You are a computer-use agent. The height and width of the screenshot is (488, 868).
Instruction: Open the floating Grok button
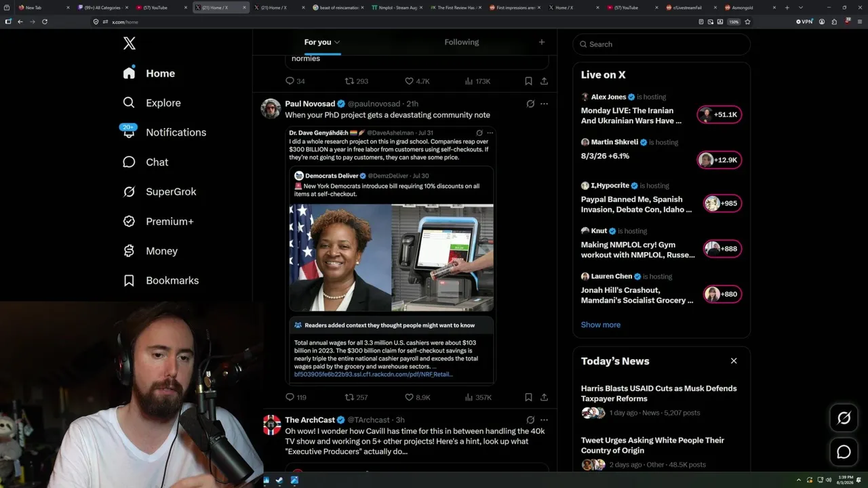coord(844,418)
